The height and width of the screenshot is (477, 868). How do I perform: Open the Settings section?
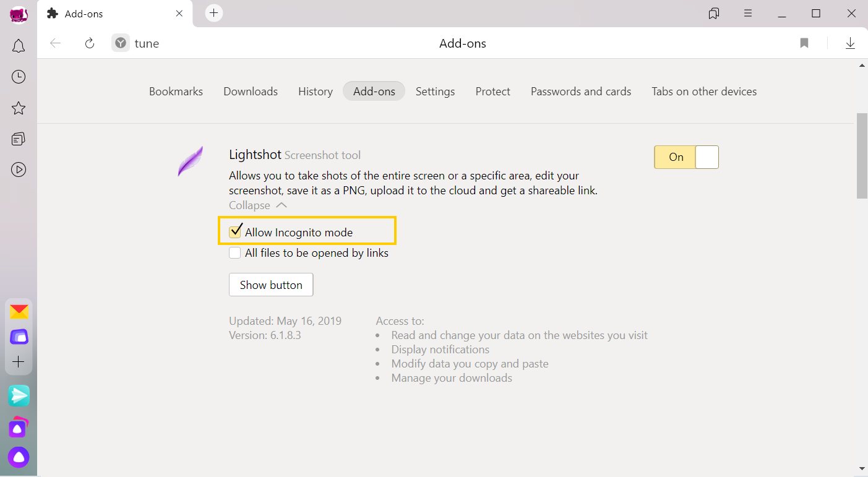click(435, 92)
